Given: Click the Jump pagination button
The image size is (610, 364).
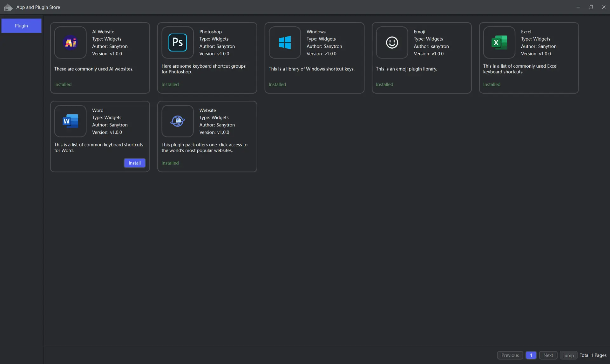Looking at the screenshot, I should coord(568,355).
